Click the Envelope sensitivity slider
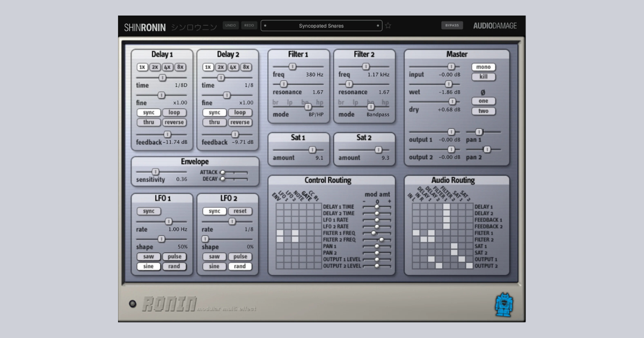 pos(161,172)
